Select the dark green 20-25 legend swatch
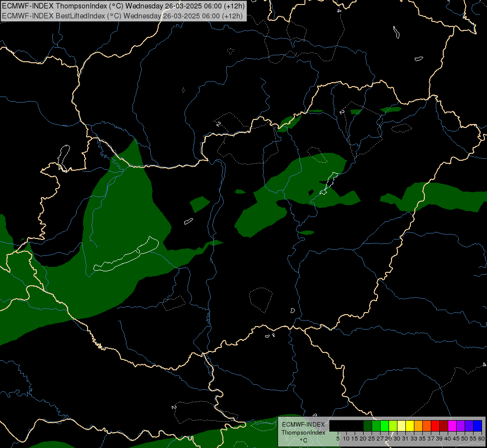The image size is (487, 448). (368, 426)
